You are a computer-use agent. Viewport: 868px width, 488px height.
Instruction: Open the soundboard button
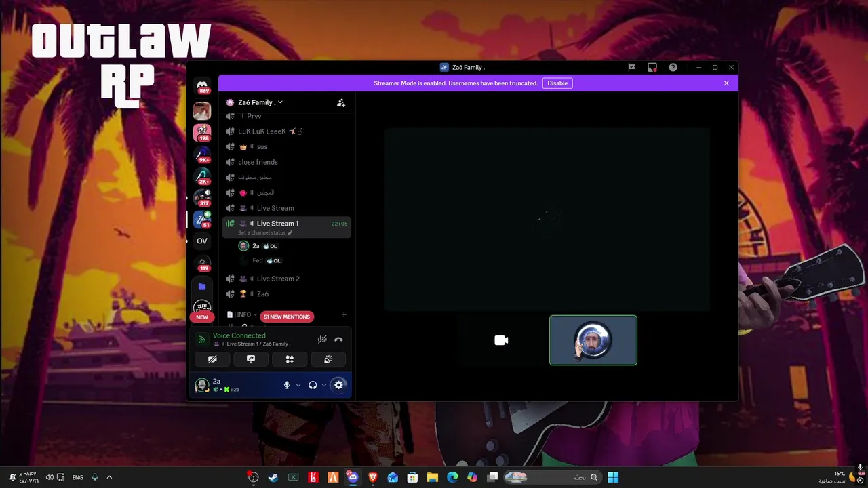[x=328, y=359]
